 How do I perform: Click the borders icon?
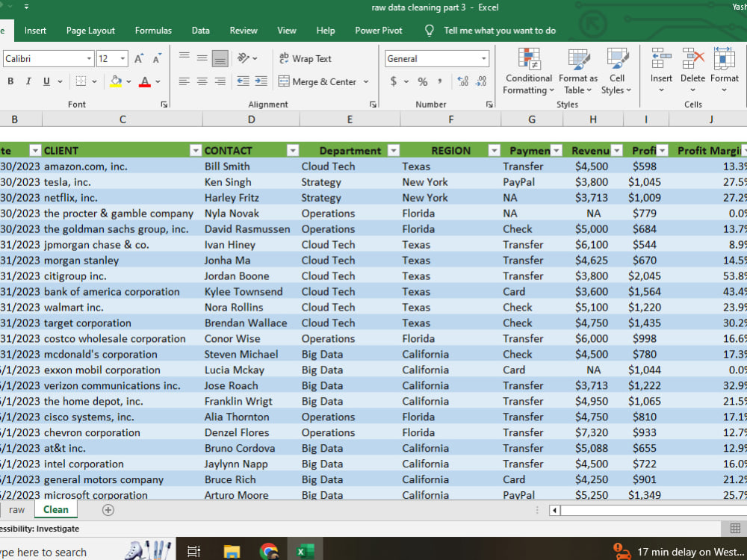pyautogui.click(x=81, y=81)
